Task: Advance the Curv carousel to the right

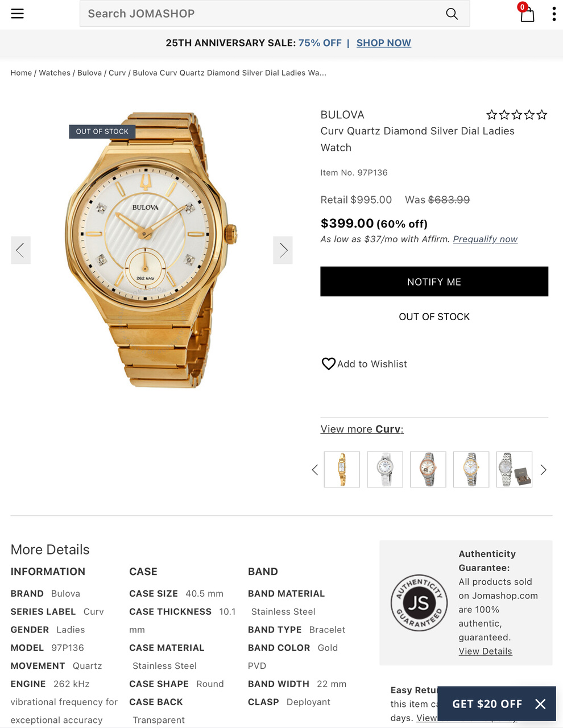Action: pos(543,470)
